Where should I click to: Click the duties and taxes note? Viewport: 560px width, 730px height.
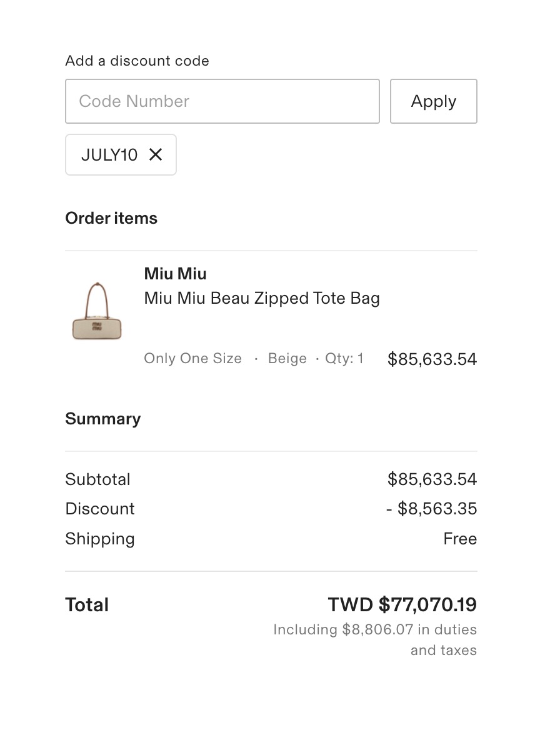click(375, 639)
